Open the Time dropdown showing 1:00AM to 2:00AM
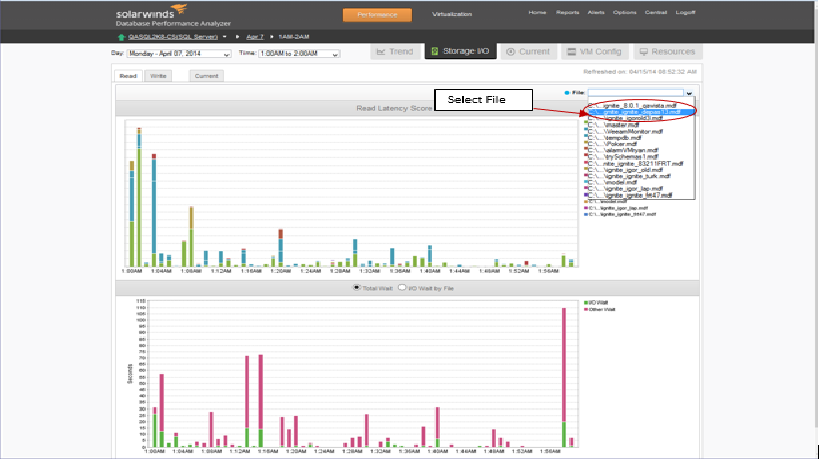Image resolution: width=819 pixels, height=460 pixels. 299,54
